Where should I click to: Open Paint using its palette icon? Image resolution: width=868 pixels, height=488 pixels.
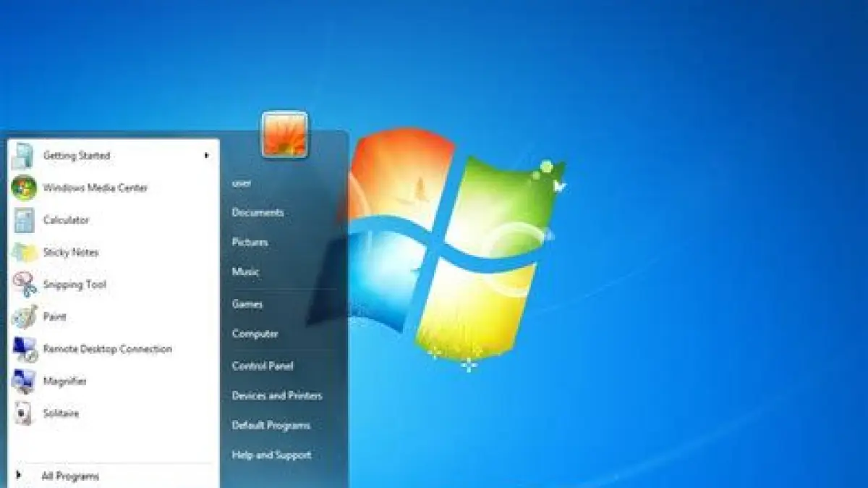[24, 317]
